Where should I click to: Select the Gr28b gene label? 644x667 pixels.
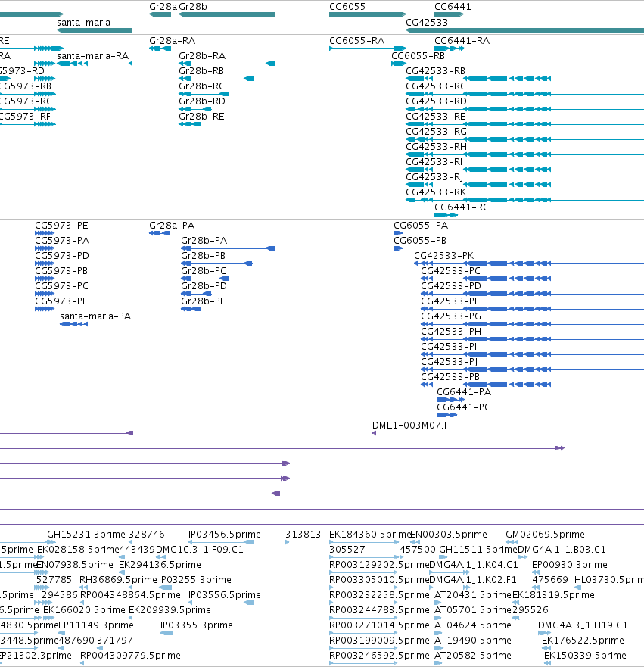[193, 7]
